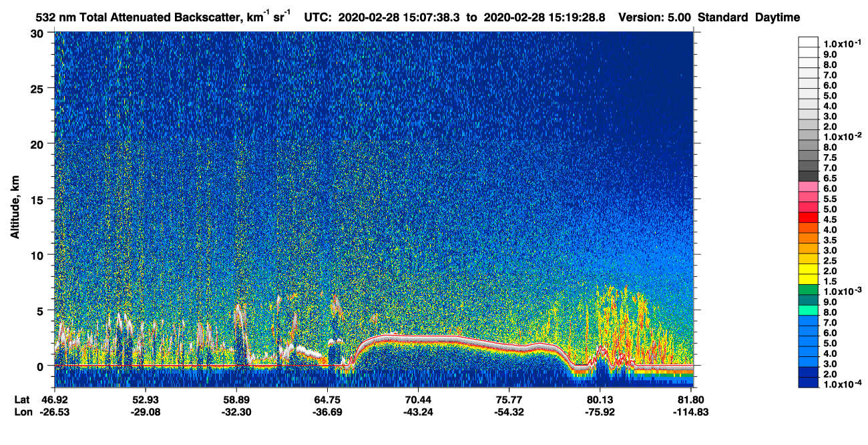Viewport: 868px width, 445px height.
Task: Select the end time "2020-02-28 15:19:28.8"
Action: 546,17
